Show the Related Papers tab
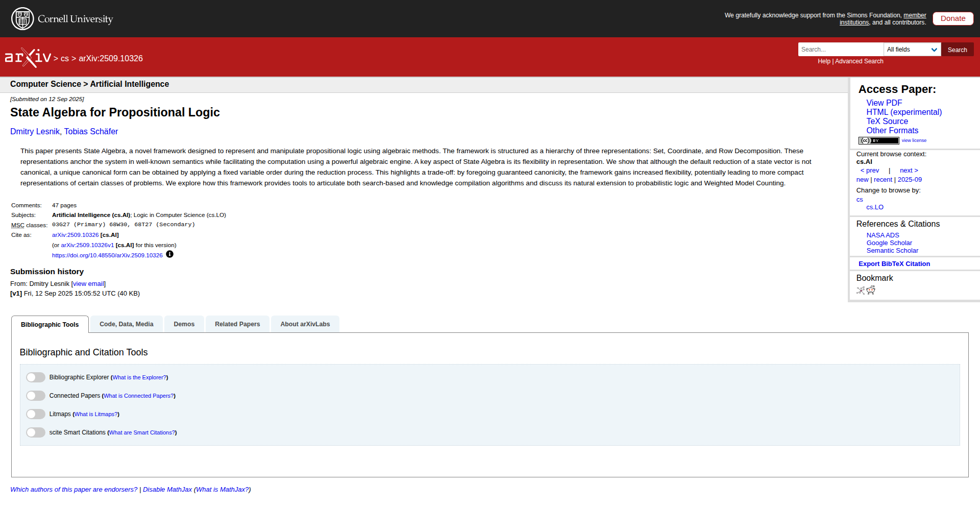Screen dimensions: 980x507 coord(237,324)
